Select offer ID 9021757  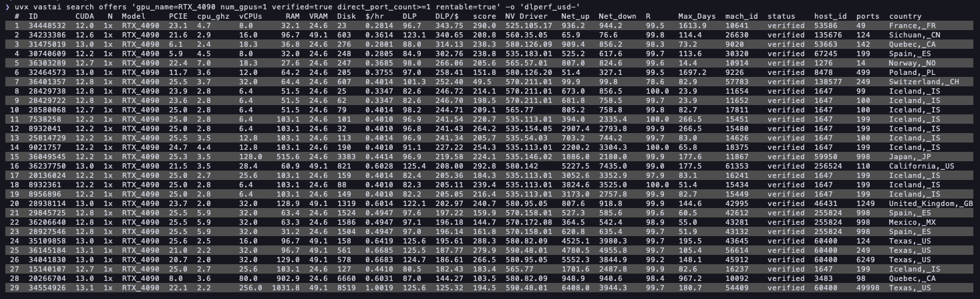coord(45,147)
